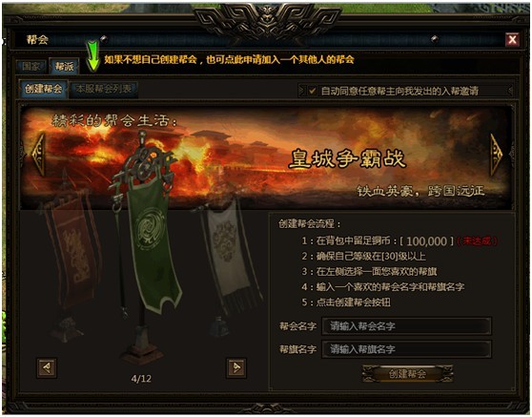Click the green downward arrow indicator
The height and width of the screenshot is (417, 532).
click(x=92, y=55)
